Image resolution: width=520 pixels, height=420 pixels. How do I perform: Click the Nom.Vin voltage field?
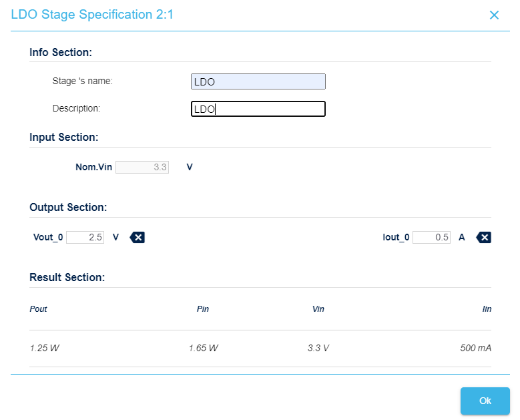pyautogui.click(x=142, y=167)
